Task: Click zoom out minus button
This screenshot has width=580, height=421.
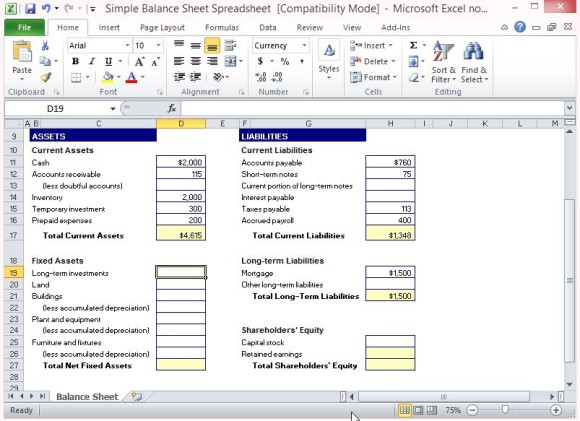Action: tap(472, 410)
